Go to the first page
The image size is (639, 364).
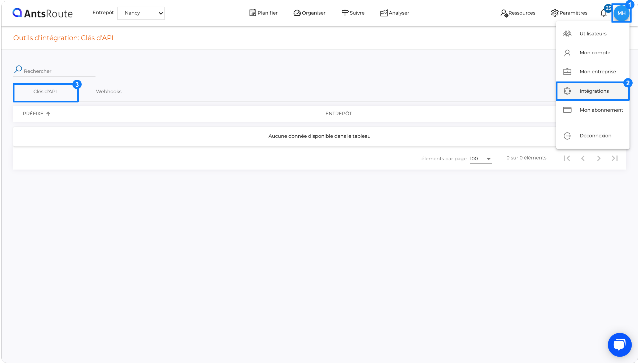click(567, 158)
